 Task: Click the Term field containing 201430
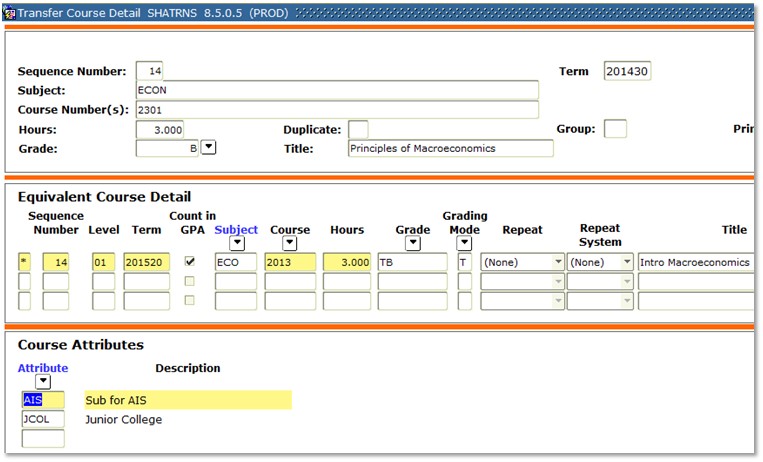click(x=627, y=72)
